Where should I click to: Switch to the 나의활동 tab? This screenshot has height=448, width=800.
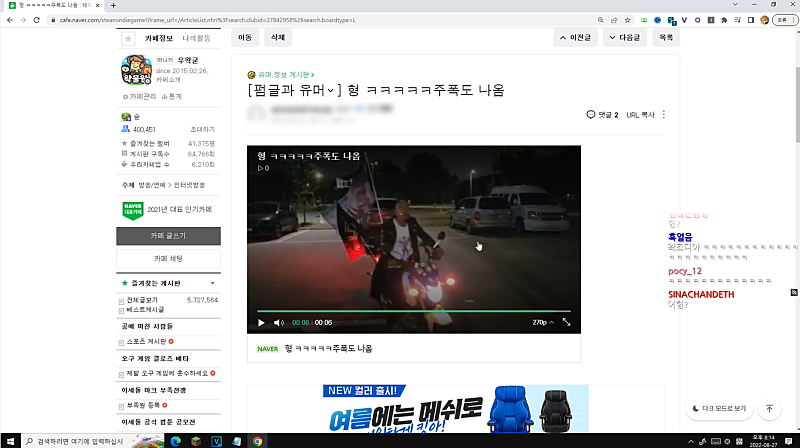tap(197, 37)
